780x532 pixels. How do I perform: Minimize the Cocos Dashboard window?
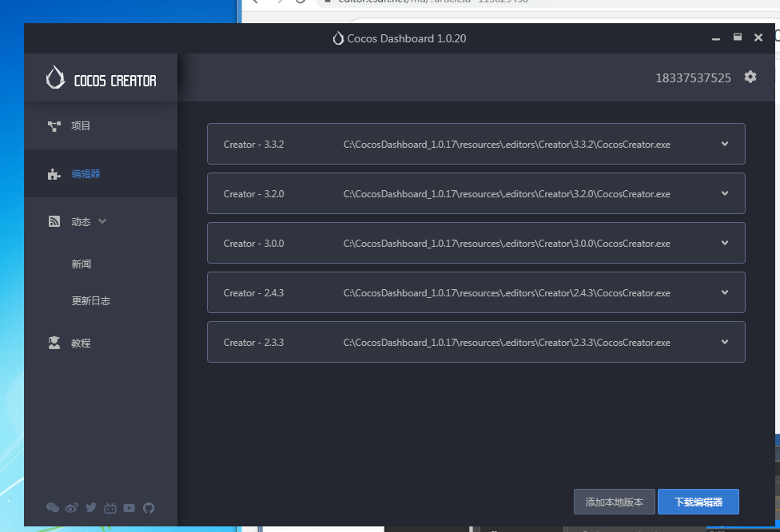click(716, 38)
